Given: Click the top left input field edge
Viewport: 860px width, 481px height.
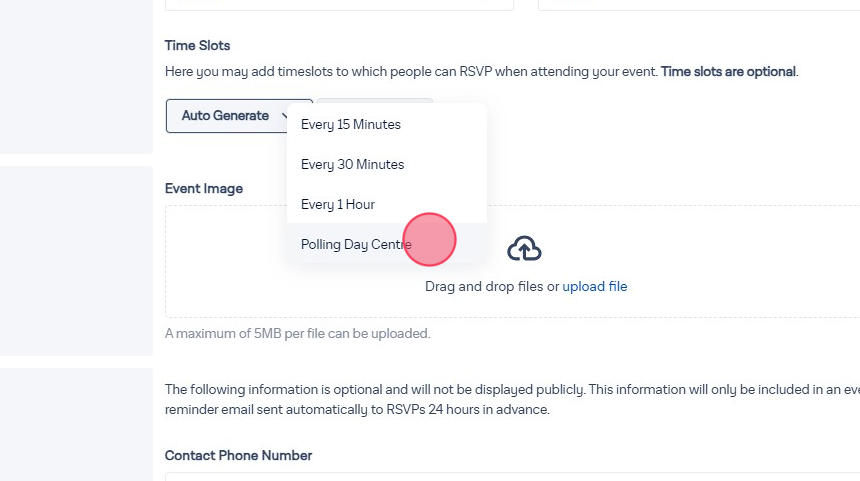Looking at the screenshot, I should point(340,5).
